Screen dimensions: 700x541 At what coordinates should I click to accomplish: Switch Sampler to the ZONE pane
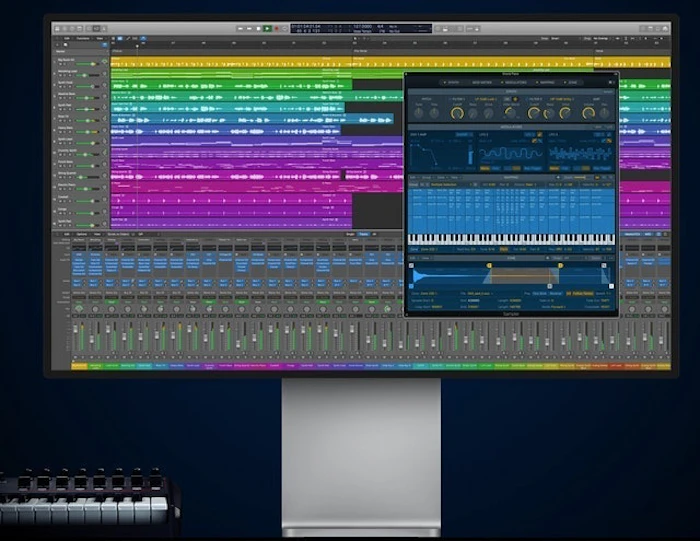[572, 83]
